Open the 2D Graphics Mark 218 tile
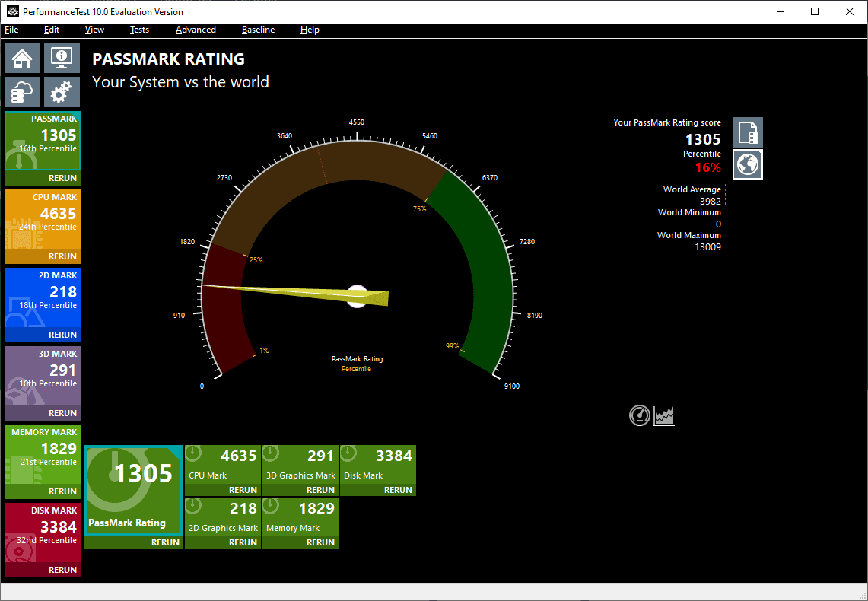The image size is (868, 601). point(223,517)
